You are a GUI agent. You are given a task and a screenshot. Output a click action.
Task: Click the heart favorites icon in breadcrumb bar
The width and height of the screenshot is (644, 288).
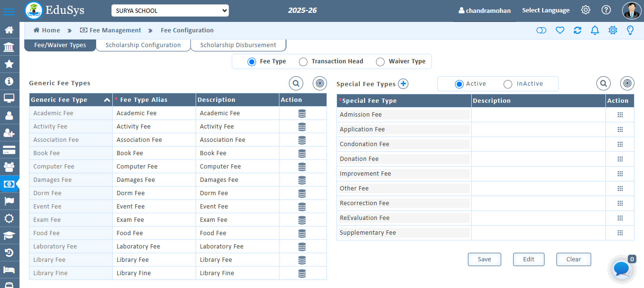[x=560, y=30]
